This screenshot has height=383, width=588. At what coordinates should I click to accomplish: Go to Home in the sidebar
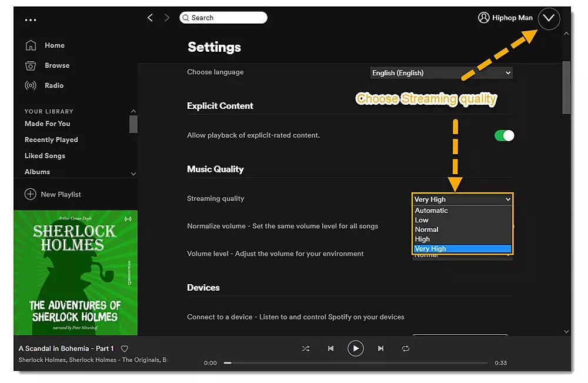54,45
